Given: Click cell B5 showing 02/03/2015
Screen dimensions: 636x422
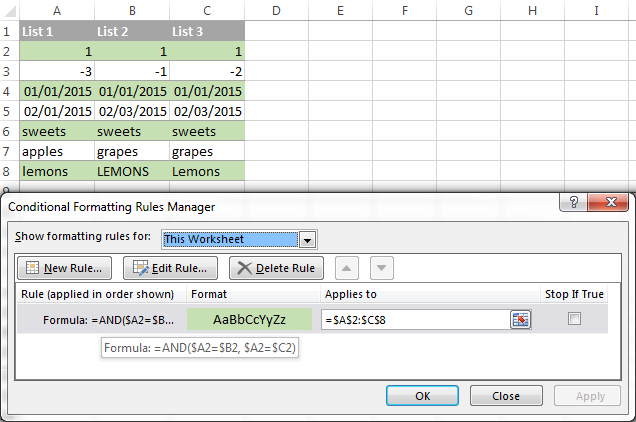Looking at the screenshot, I should (x=132, y=111).
